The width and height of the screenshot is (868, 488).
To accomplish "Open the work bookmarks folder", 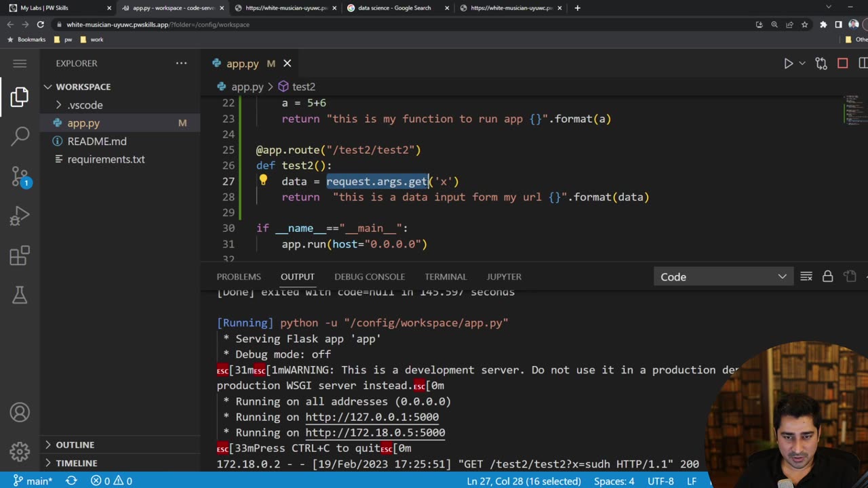I will 92,39.
